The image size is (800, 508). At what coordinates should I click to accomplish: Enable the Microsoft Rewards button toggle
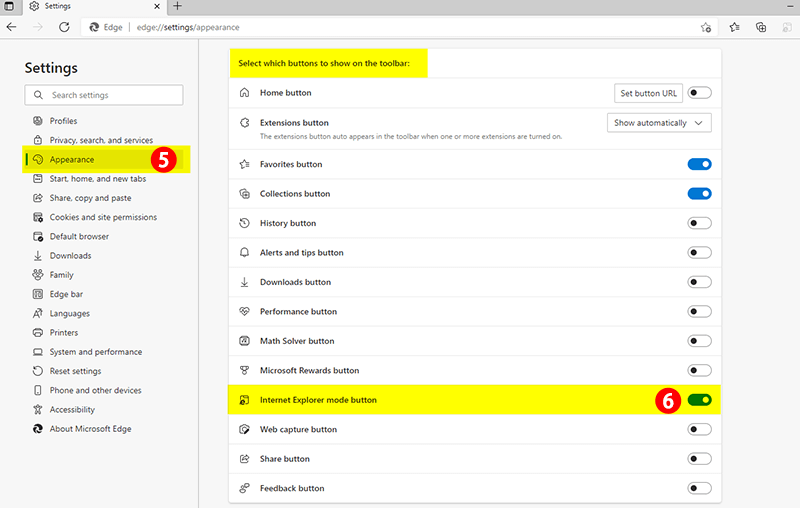(699, 370)
